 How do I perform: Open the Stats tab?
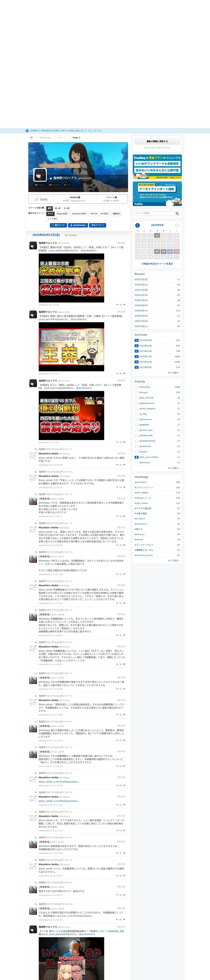[41, 199]
